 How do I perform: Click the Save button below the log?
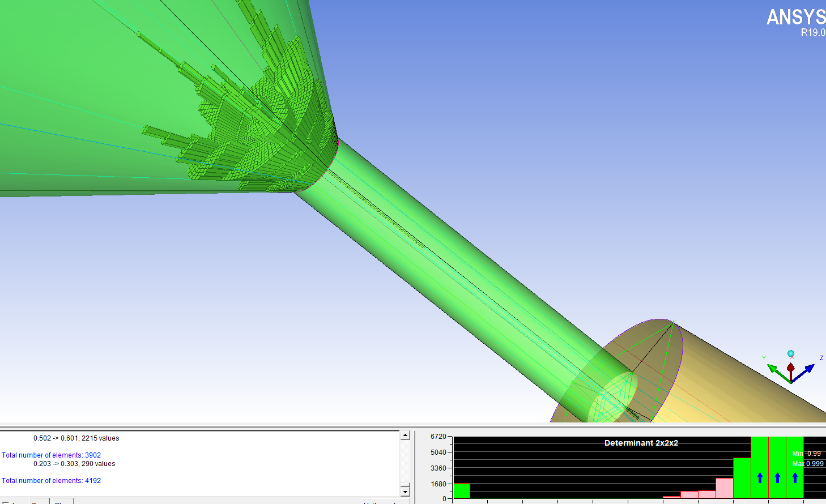[x=39, y=502]
